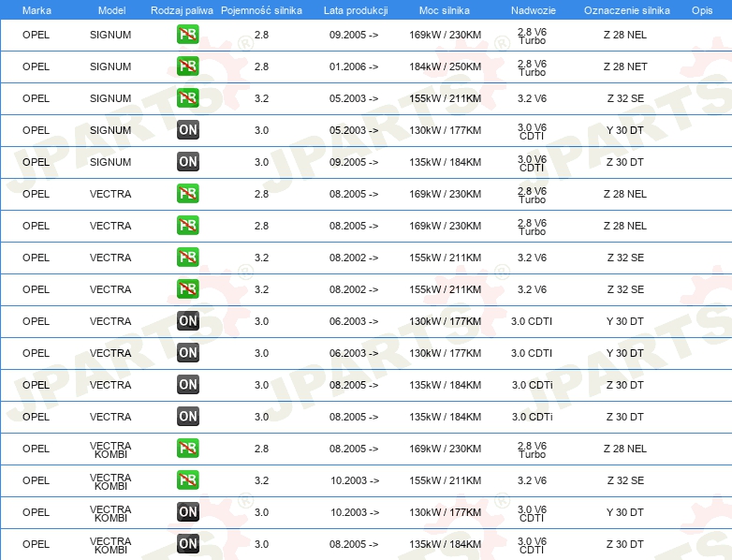Click 08.2005 -> in the VECTRA KOMBI Z 30 DT row
732x560 pixels.
tap(354, 544)
